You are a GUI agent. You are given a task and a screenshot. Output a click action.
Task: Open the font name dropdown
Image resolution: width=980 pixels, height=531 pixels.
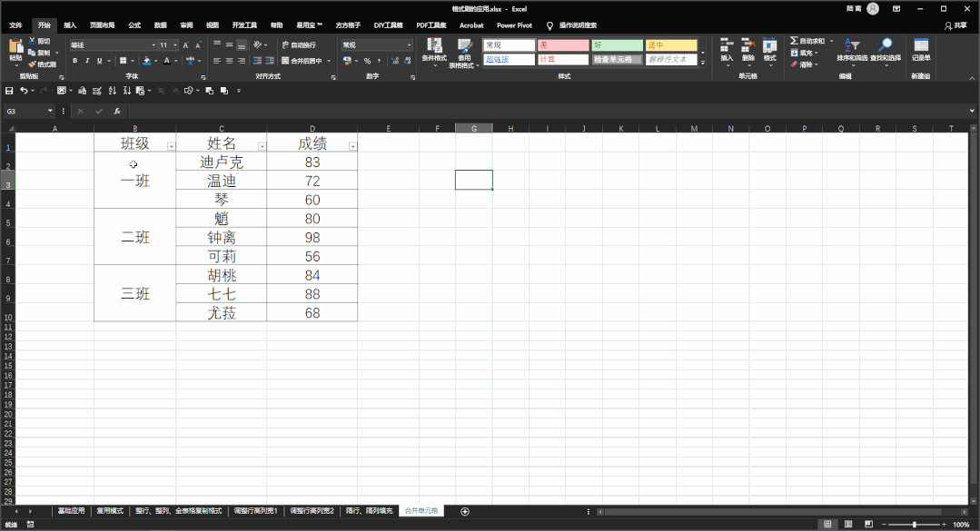[153, 45]
